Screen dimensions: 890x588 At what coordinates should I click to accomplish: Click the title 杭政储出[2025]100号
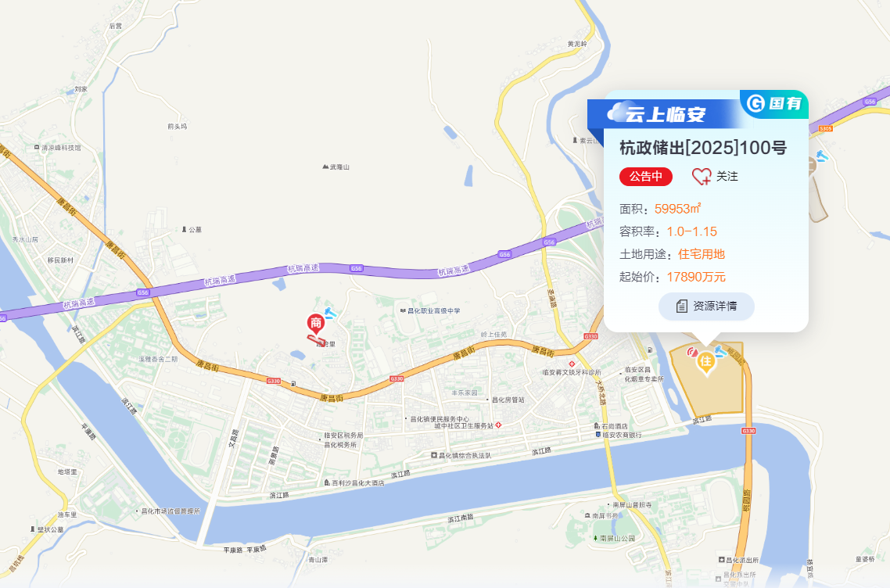point(702,148)
